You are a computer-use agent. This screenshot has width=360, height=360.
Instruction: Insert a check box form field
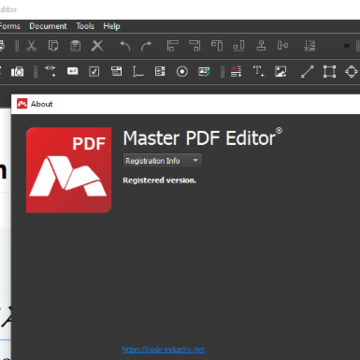(x=94, y=71)
